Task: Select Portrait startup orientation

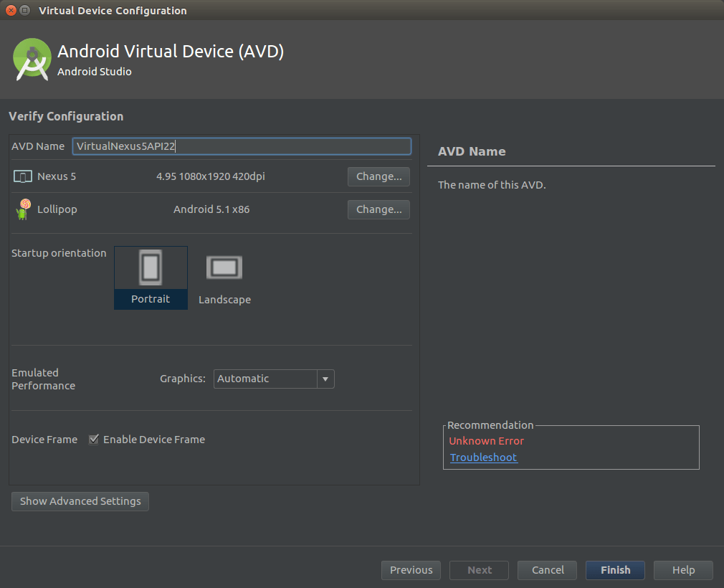Action: [x=151, y=278]
